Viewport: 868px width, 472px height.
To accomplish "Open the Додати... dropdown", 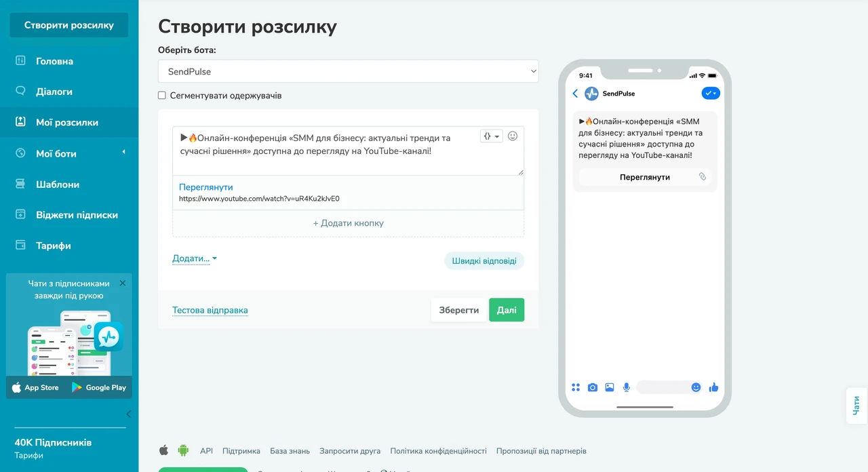I will 195,258.
